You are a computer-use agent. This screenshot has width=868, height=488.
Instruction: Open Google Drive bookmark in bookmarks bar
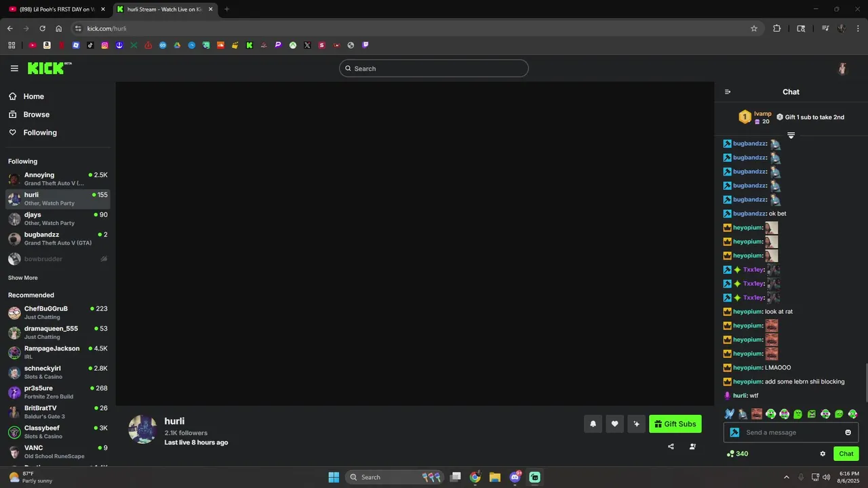(177, 45)
